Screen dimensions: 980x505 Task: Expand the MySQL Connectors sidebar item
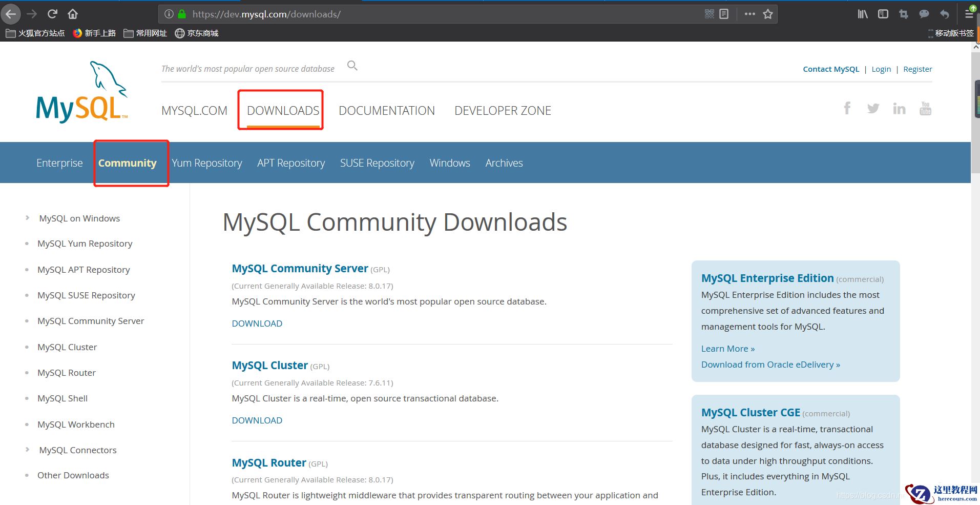(x=28, y=450)
